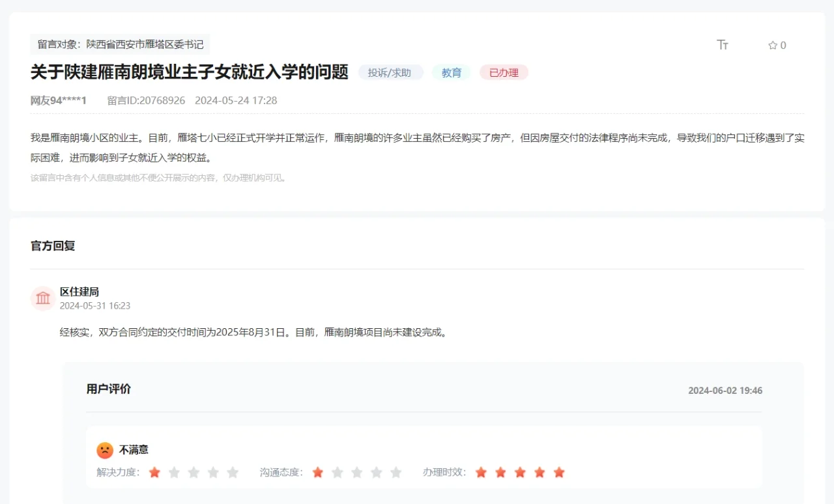Click the 解决力度 label
Image resolution: width=834 pixels, height=504 pixels.
coord(118,472)
